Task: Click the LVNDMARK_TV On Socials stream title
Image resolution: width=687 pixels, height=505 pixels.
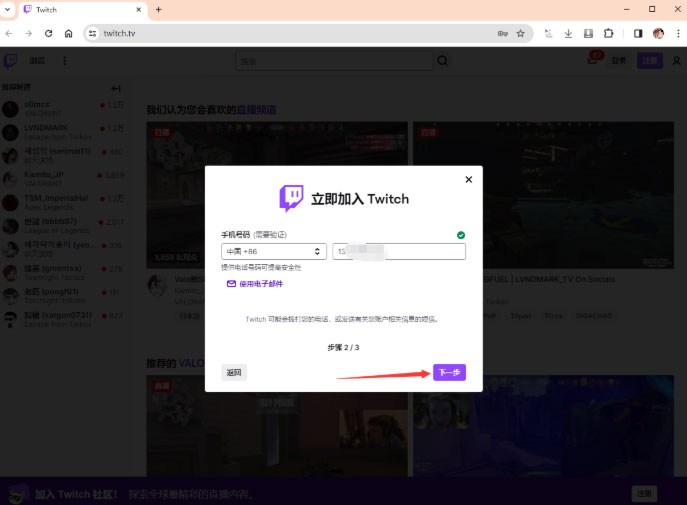Action: [x=549, y=279]
